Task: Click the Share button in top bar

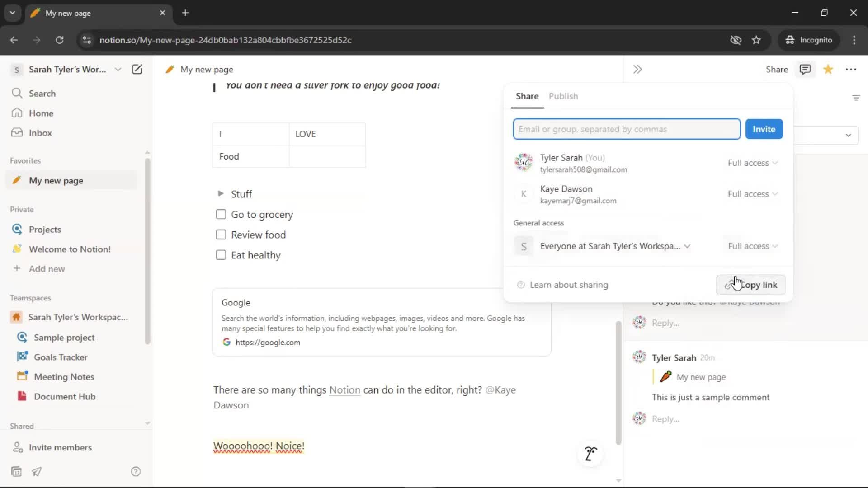Action: (777, 69)
